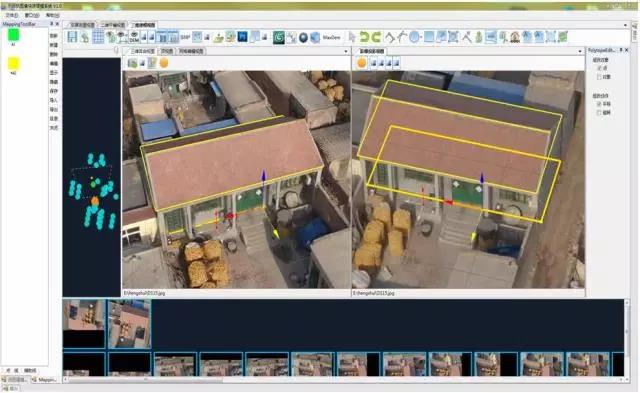This screenshot has width=640, height=393.
Task: Open the dark blue Photoshop-style icon
Action: pyautogui.click(x=242, y=37)
